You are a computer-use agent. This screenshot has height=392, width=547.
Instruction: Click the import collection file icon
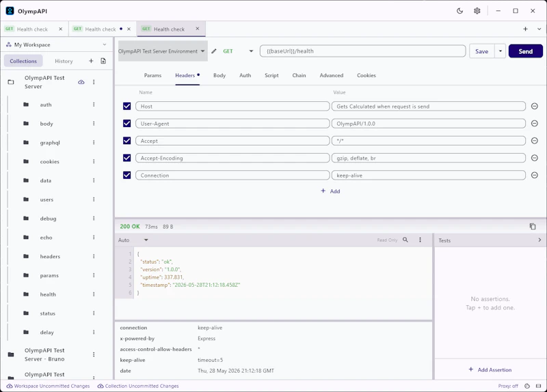pos(103,61)
